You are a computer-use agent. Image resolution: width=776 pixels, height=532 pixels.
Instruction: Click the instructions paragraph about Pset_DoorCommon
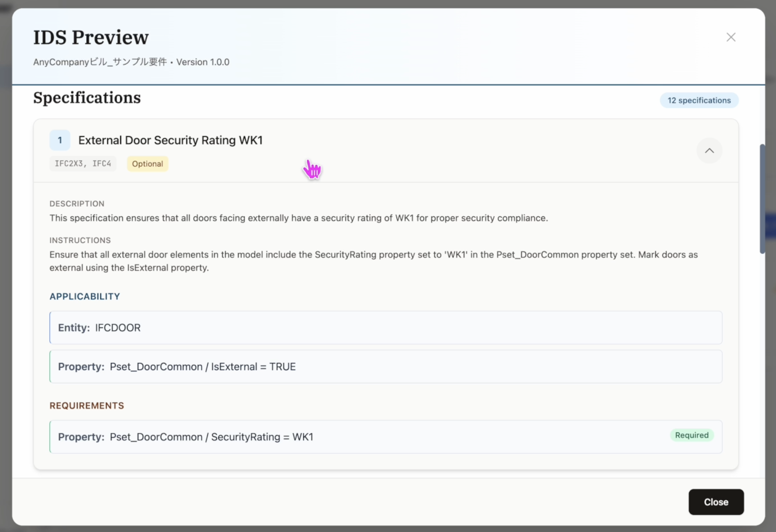(x=374, y=261)
